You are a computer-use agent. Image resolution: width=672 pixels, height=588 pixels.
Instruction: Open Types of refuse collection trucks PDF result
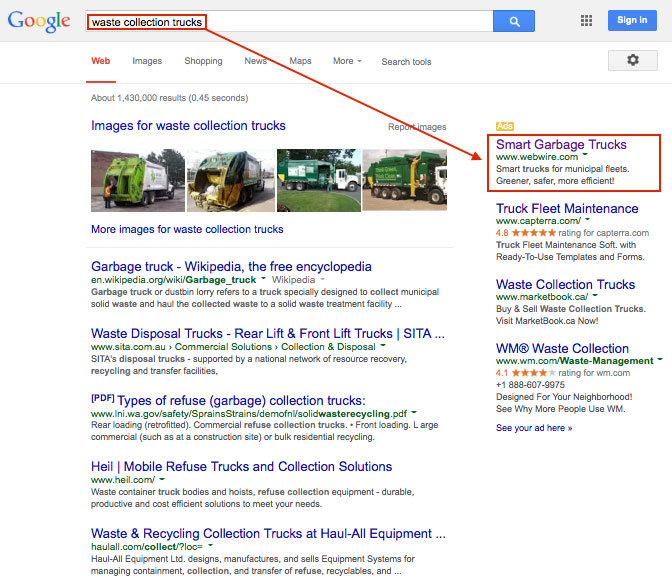coord(241,400)
